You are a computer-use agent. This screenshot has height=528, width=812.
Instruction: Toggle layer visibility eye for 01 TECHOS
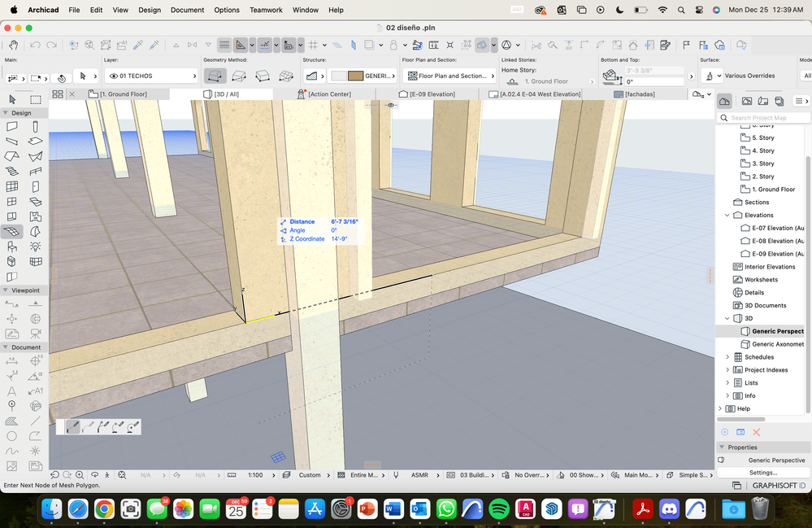(113, 76)
